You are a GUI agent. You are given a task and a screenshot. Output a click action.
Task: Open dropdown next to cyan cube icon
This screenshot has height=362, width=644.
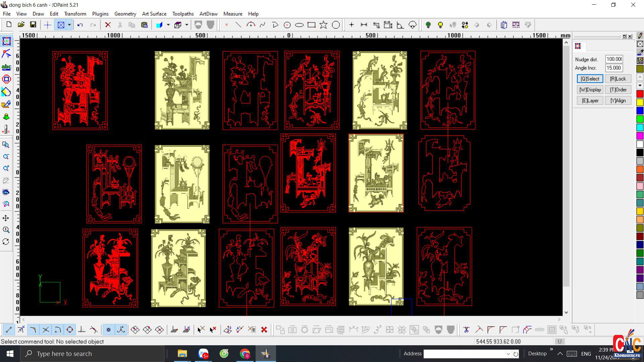pyautogui.click(x=168, y=25)
